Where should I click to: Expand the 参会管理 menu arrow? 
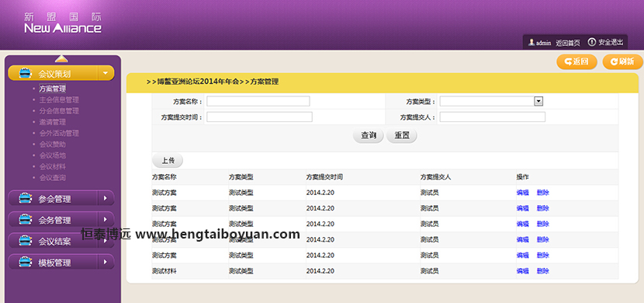click(x=106, y=199)
